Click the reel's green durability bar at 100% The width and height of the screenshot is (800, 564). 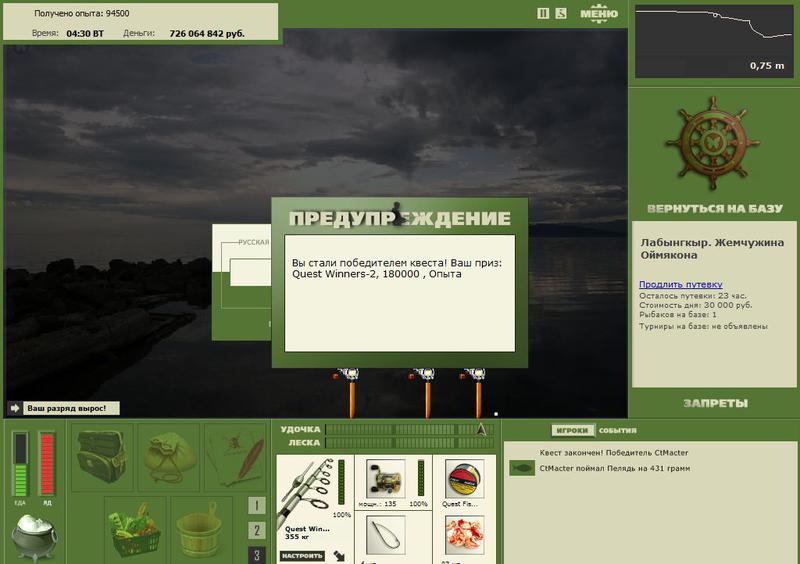click(x=421, y=477)
